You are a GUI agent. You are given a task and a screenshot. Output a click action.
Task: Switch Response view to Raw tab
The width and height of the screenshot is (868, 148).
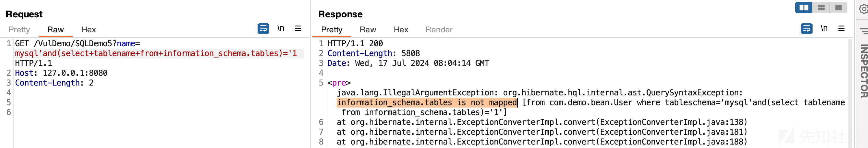pyautogui.click(x=368, y=30)
